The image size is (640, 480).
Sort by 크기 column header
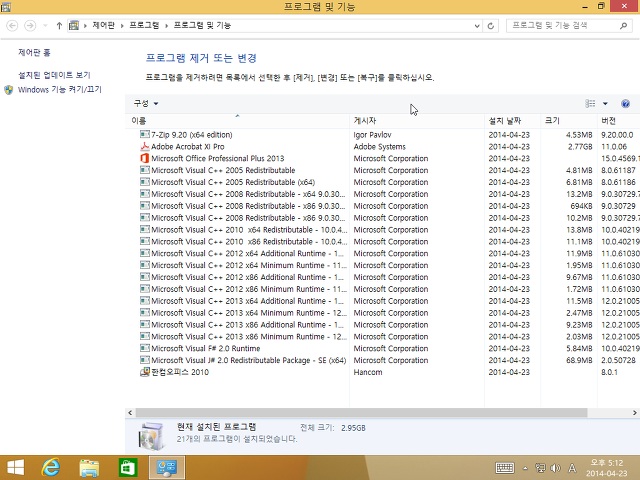569,121
